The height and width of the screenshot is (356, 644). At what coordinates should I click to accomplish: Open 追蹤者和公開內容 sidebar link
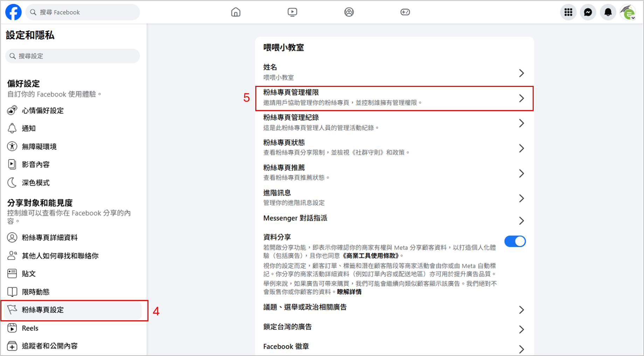pos(73,346)
